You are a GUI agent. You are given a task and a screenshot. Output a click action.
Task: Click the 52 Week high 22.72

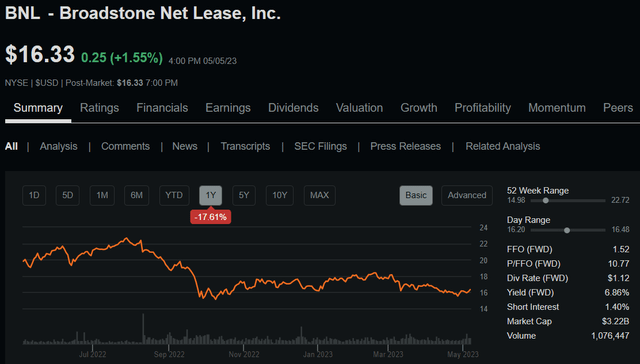tap(620, 200)
